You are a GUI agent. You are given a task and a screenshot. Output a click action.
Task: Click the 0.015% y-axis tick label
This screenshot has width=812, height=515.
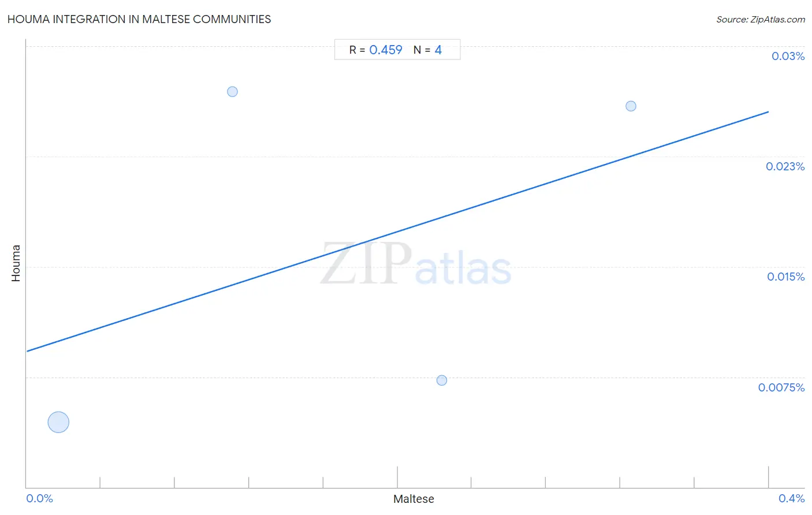(x=785, y=277)
